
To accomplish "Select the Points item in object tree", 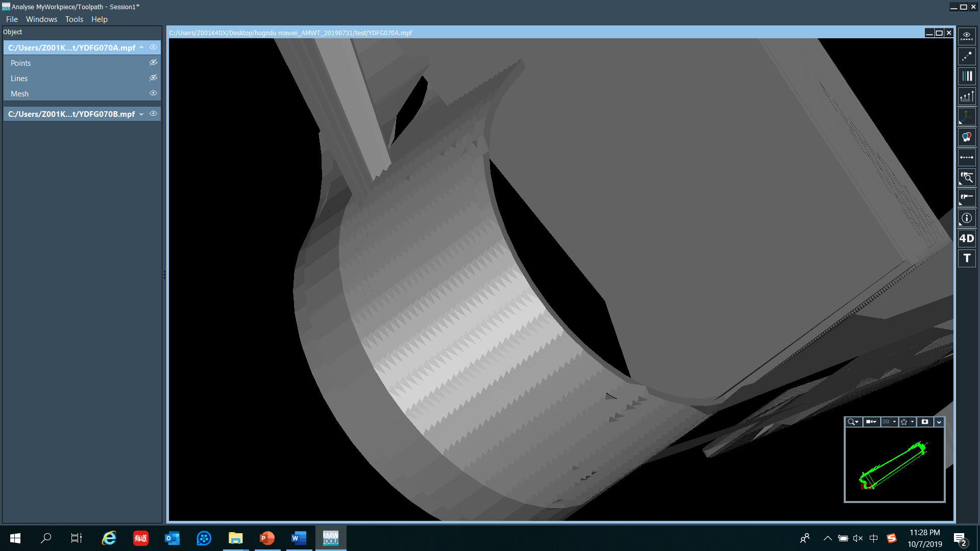I will coord(21,63).
